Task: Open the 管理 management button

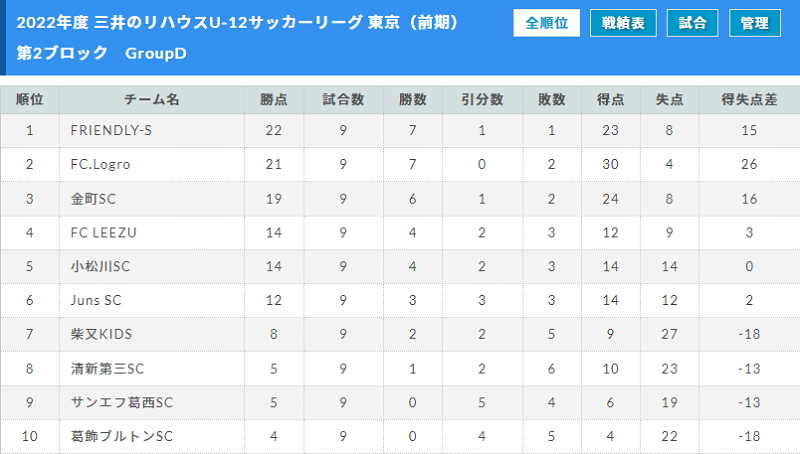Action: 755,23
